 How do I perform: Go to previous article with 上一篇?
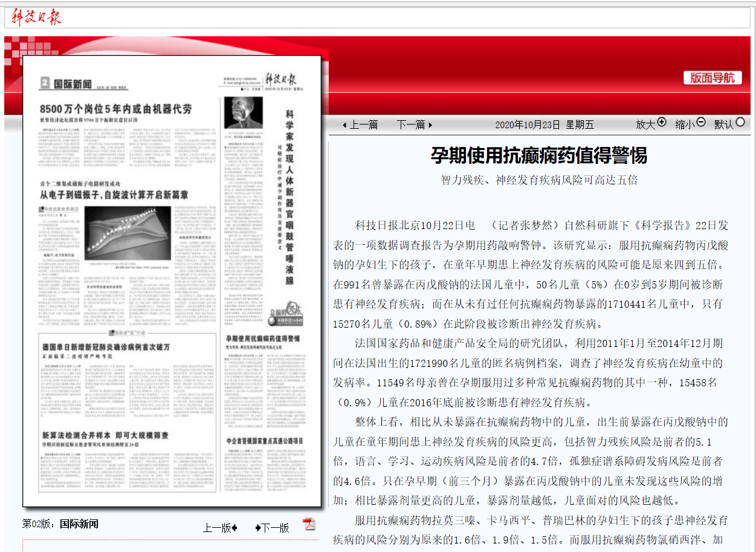click(x=361, y=125)
